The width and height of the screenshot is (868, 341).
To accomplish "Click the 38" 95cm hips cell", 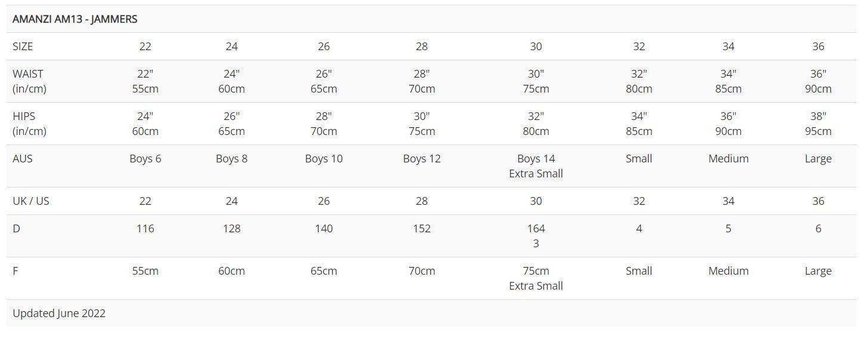I will [818, 124].
